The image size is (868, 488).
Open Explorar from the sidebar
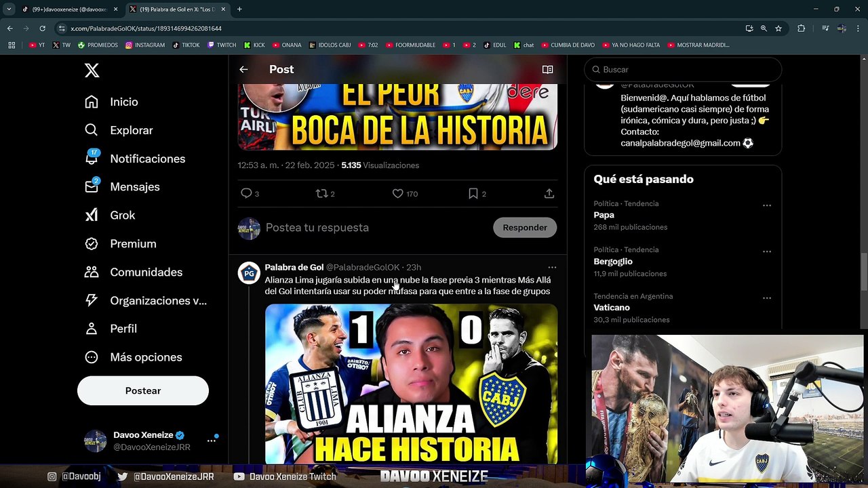tap(119, 130)
